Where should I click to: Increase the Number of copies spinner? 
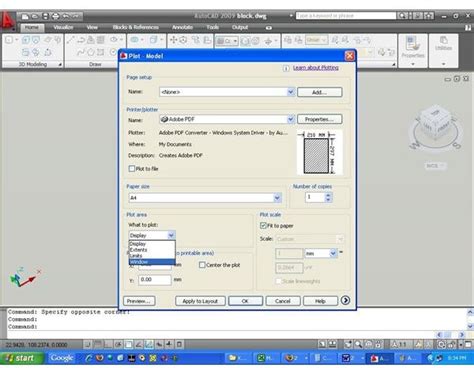click(x=328, y=195)
